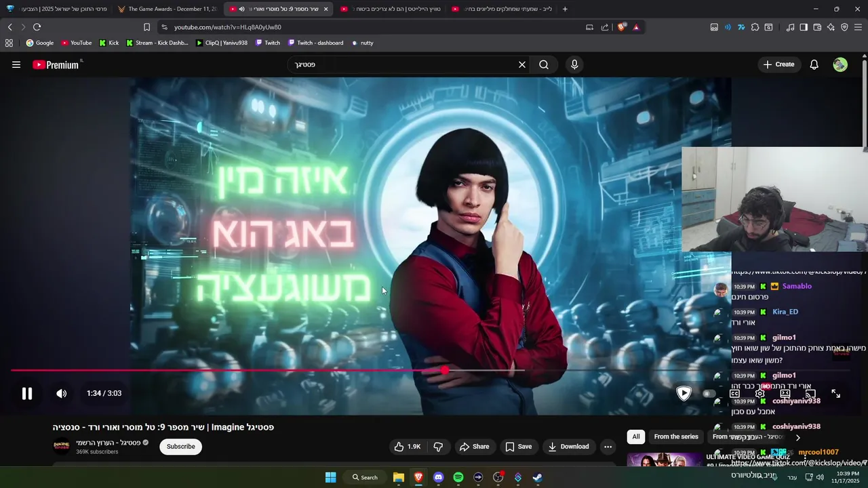Select the All filter chip
Screen dimensions: 868x488
(636, 437)
